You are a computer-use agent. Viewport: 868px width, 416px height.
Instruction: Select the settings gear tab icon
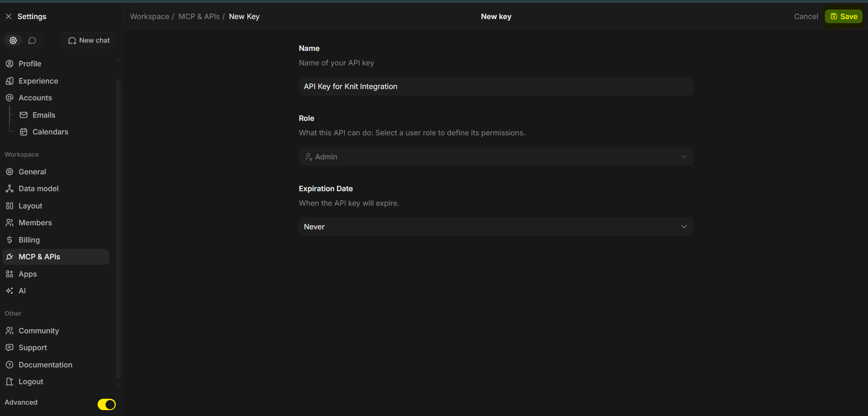(13, 40)
